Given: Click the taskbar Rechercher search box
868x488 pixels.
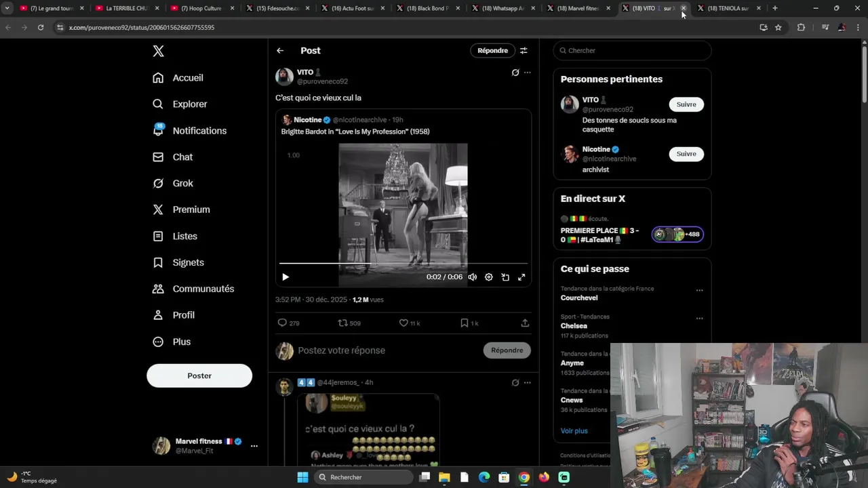Looking at the screenshot, I should 365,477.
